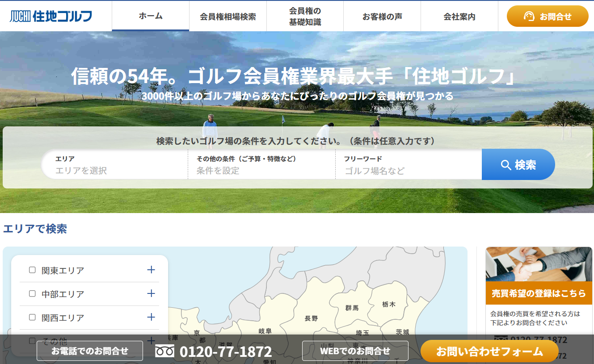Screen dimensions: 594x364
Task: Click the headset icon in お問合せ button
Action: pyautogui.click(x=529, y=17)
